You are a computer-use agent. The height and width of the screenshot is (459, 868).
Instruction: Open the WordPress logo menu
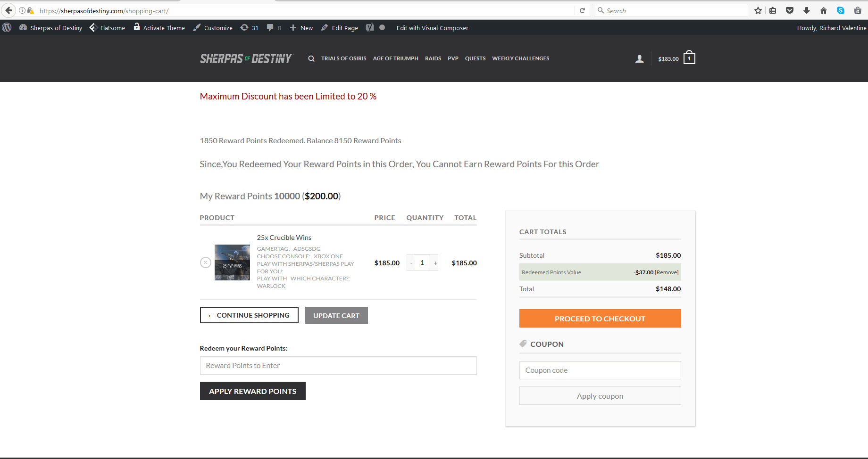pyautogui.click(x=7, y=28)
